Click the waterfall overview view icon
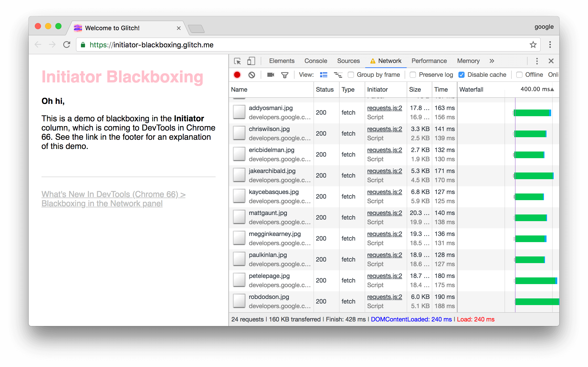 tap(338, 75)
